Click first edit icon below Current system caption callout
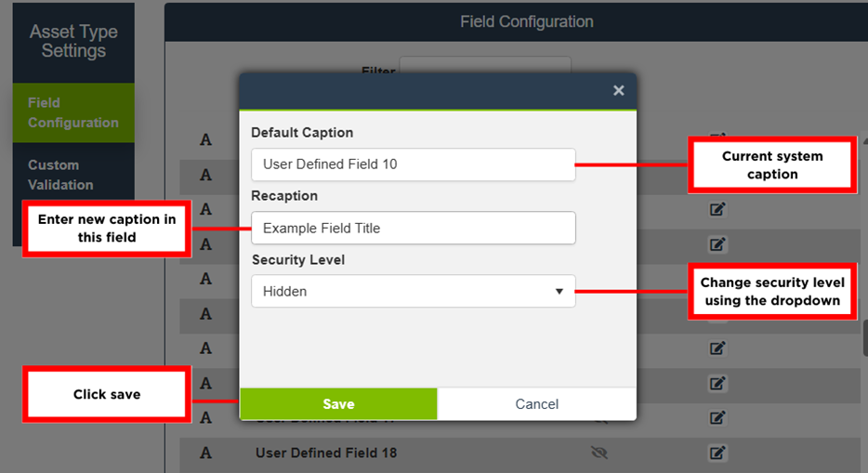 [x=717, y=210]
